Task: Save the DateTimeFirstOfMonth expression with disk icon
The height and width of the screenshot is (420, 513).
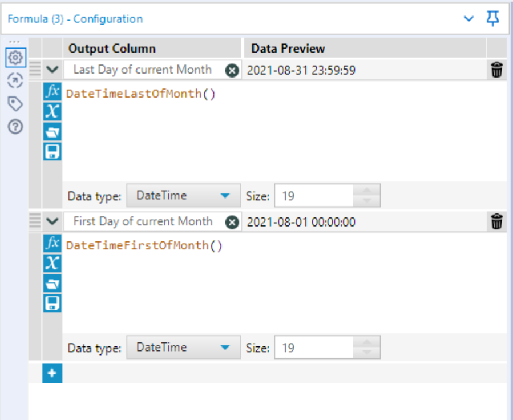Action: tap(52, 303)
